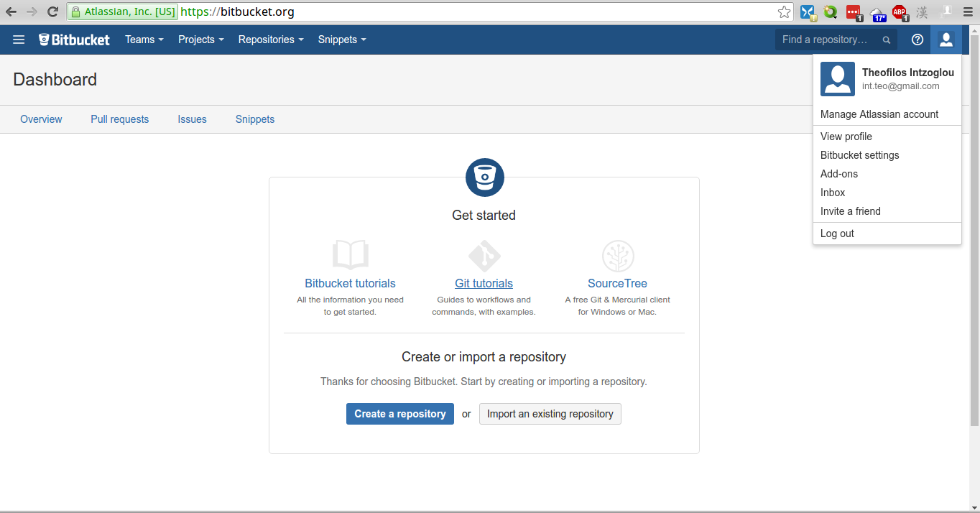Click the grey silhouette extension icon beside the Chrome menu
980x513 pixels.
point(946,11)
